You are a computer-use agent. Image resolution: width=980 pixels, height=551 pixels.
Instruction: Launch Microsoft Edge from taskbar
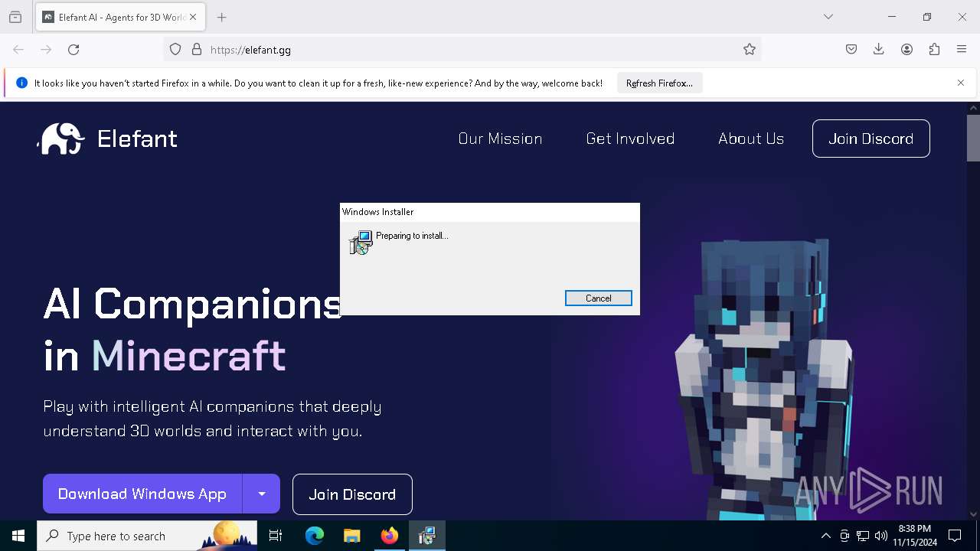(315, 536)
